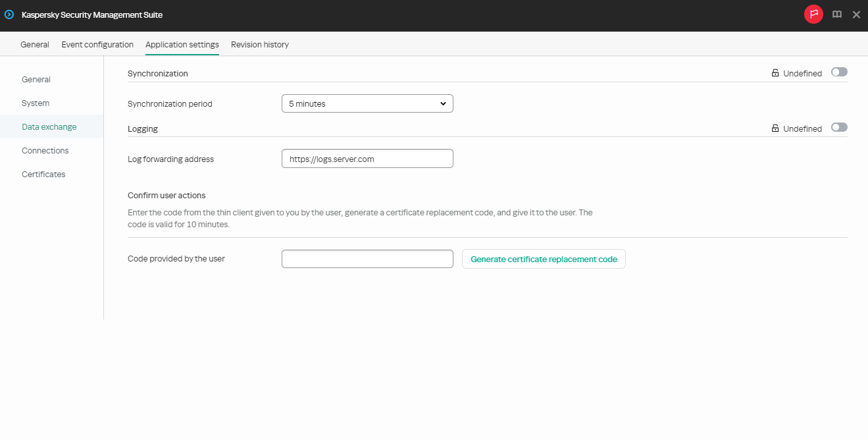
Task: Switch to the Revision history tab
Action: tap(259, 44)
